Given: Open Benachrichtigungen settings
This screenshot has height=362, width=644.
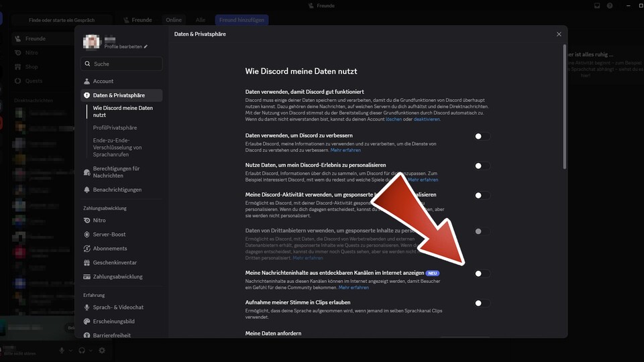Looking at the screenshot, I should (x=121, y=190).
